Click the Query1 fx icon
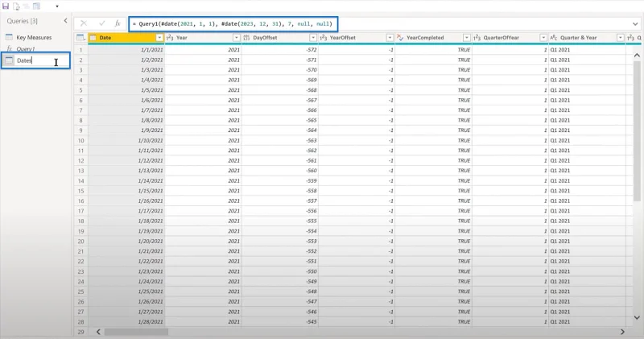The width and height of the screenshot is (644, 339). click(x=9, y=49)
